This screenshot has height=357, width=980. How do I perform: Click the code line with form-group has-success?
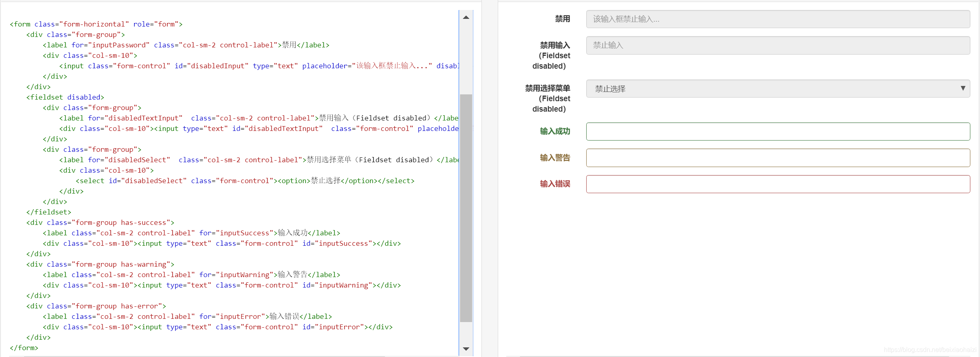100,222
